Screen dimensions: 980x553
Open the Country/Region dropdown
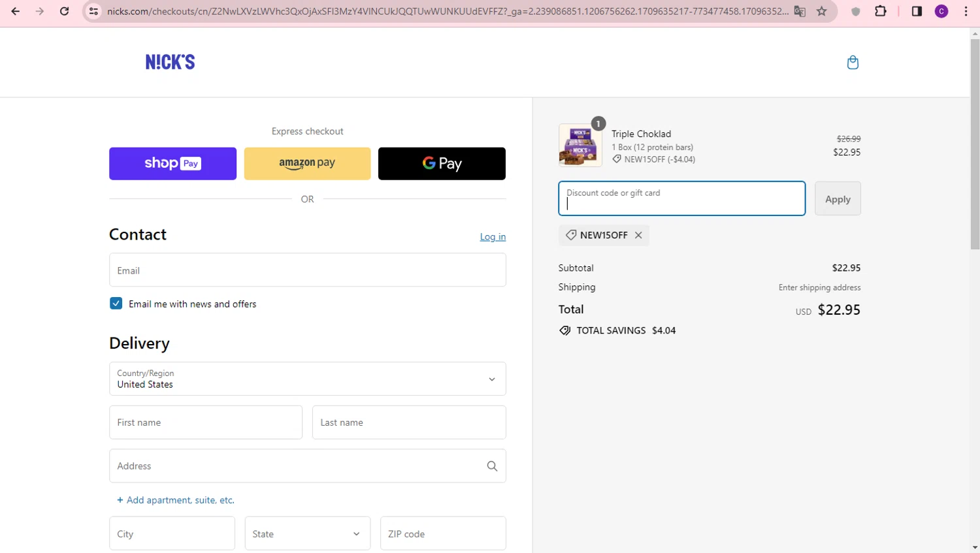coord(308,379)
